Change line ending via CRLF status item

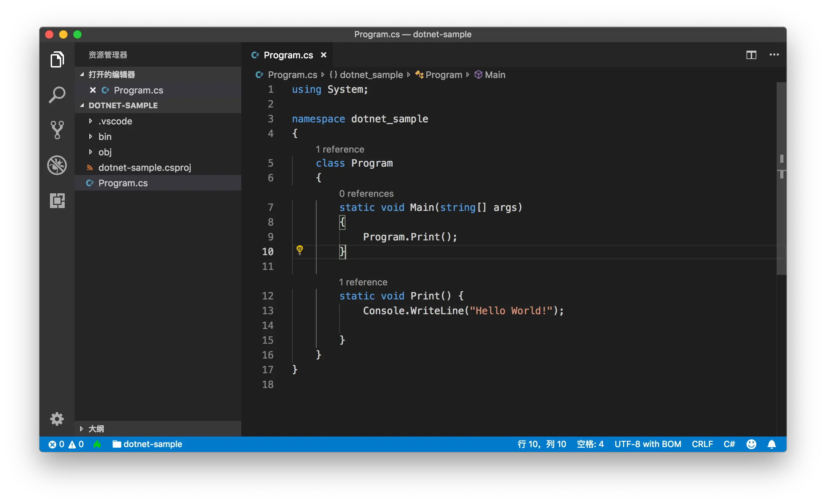pyautogui.click(x=702, y=444)
